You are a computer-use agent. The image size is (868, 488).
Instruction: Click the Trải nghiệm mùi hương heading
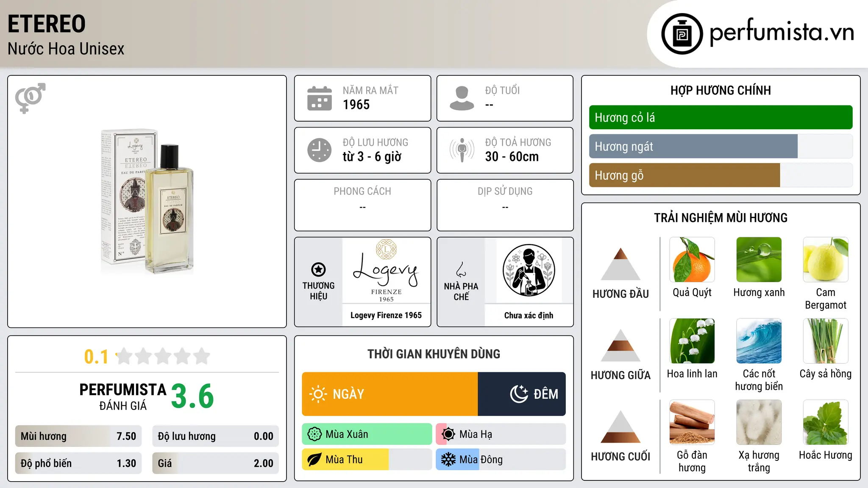(721, 218)
